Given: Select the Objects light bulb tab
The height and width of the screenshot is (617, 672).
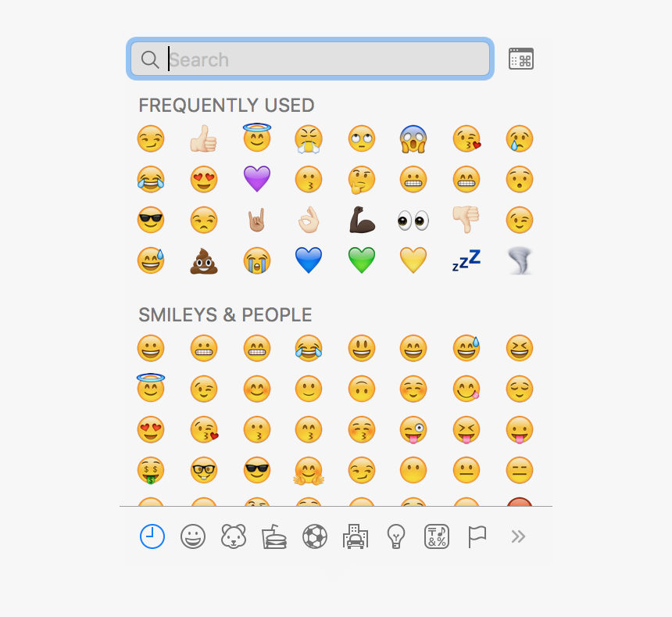Looking at the screenshot, I should (x=395, y=536).
